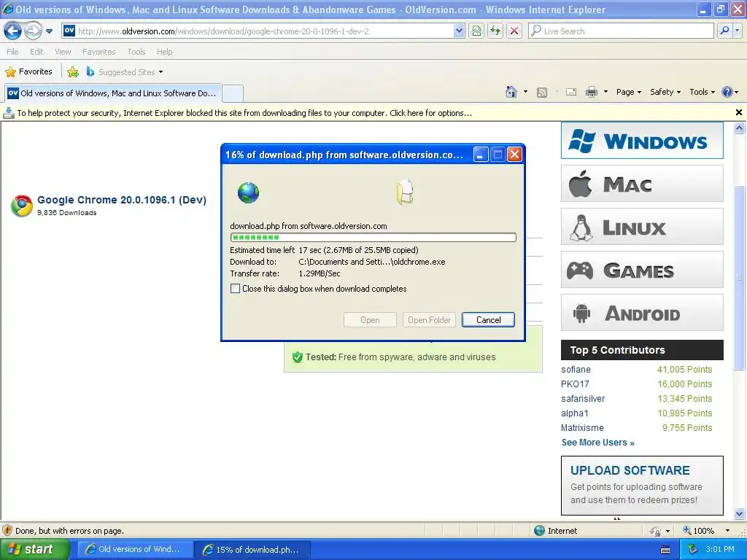
Task: Click the security information bar message
Action: coord(244,113)
